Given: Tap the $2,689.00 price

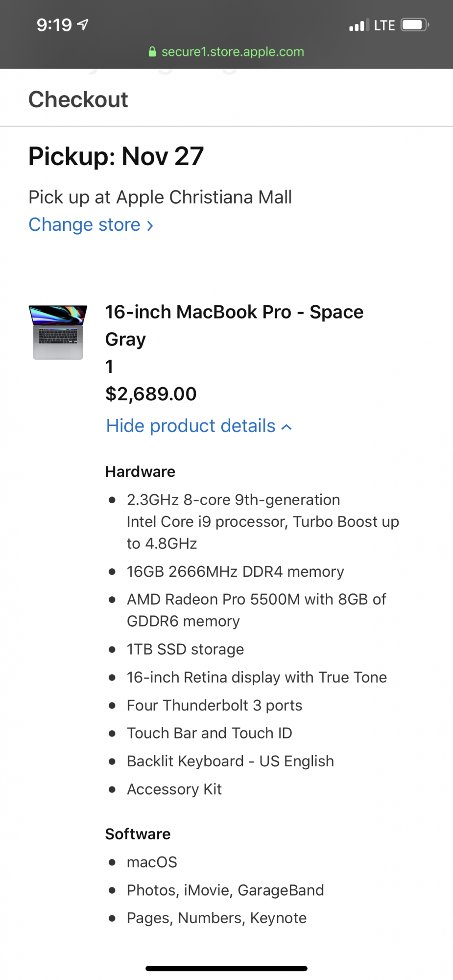Looking at the screenshot, I should point(151,394).
